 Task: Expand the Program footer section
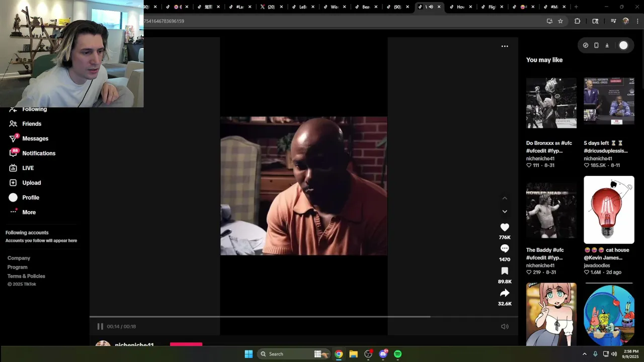pyautogui.click(x=17, y=267)
